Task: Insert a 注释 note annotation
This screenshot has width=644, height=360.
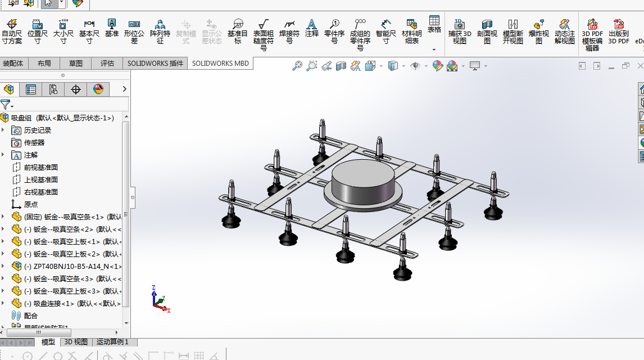Action: pyautogui.click(x=312, y=28)
